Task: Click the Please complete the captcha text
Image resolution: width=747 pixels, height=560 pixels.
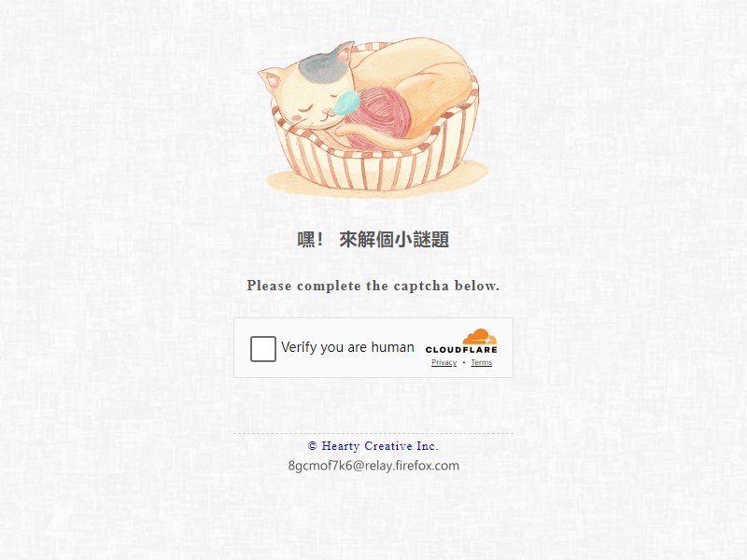Action: (x=373, y=286)
